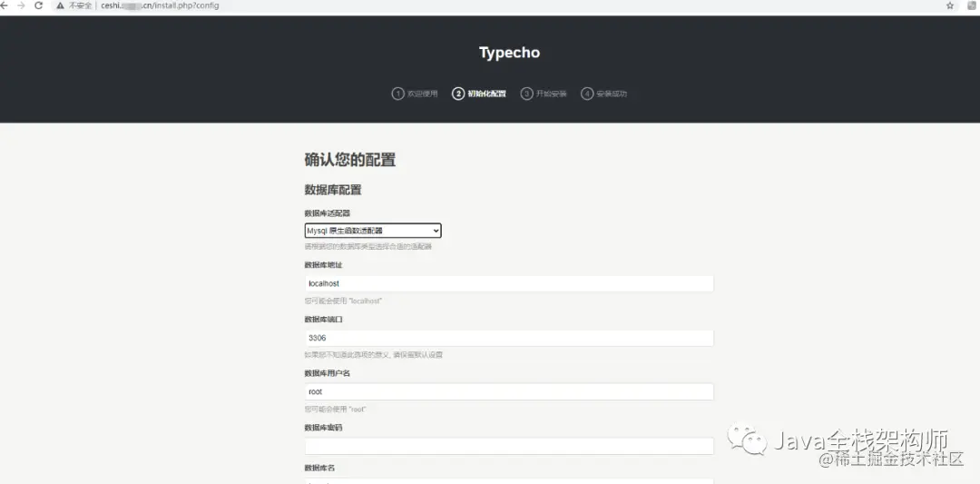The width and height of the screenshot is (980, 484).
Task: Click the 数据库端口 field containing 3306
Action: (509, 339)
